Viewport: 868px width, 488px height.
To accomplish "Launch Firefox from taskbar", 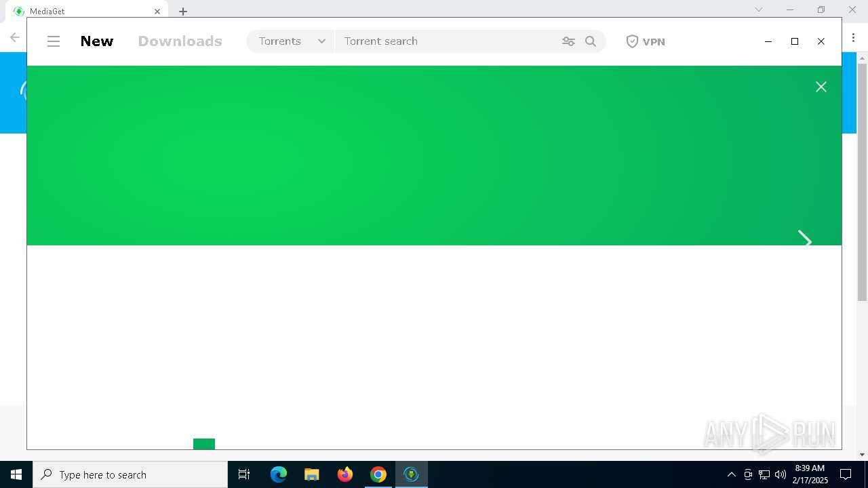I will pyautogui.click(x=345, y=474).
